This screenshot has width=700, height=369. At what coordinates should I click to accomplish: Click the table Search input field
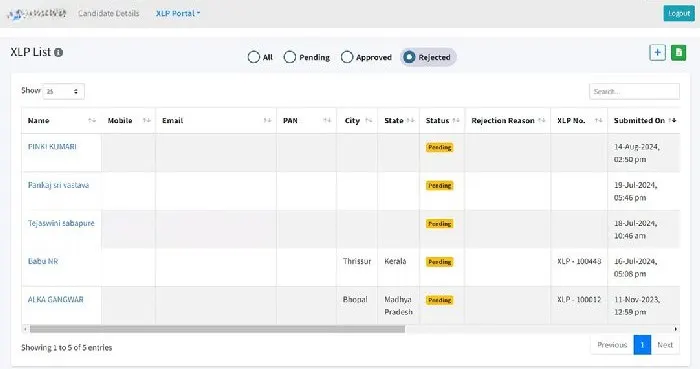click(634, 91)
